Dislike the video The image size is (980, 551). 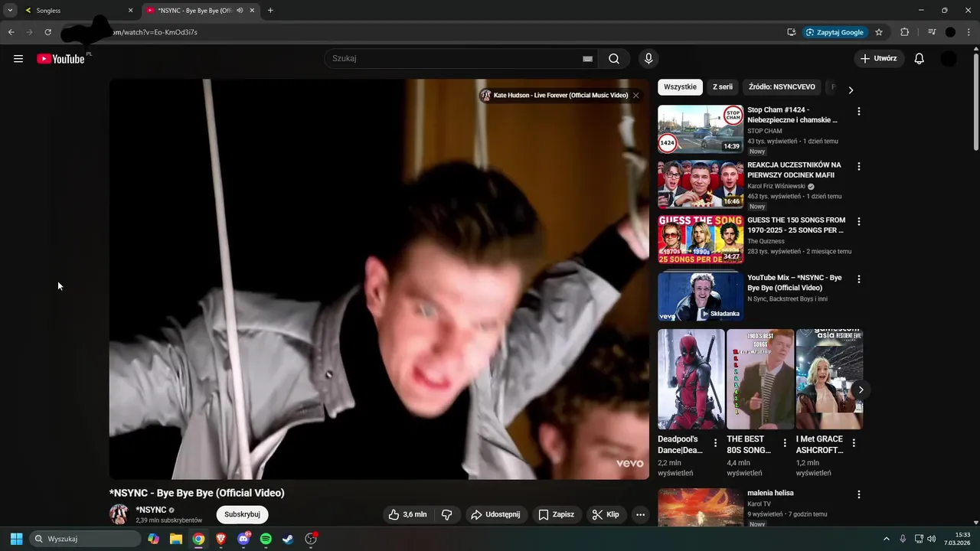coord(447,515)
